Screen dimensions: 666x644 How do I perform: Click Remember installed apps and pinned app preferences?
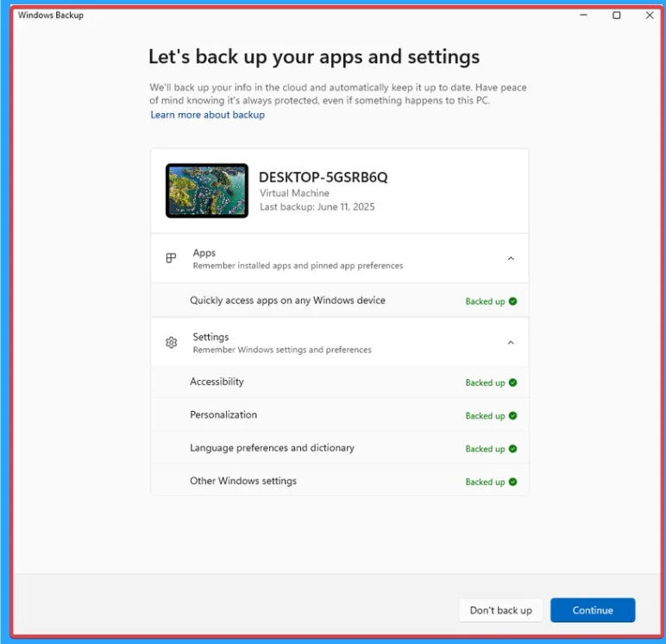click(x=298, y=266)
